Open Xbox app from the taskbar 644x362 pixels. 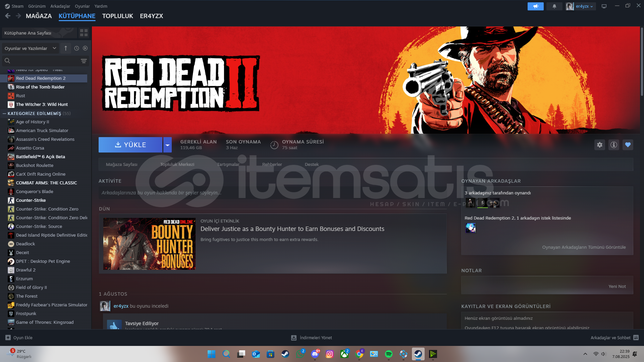[344, 354]
